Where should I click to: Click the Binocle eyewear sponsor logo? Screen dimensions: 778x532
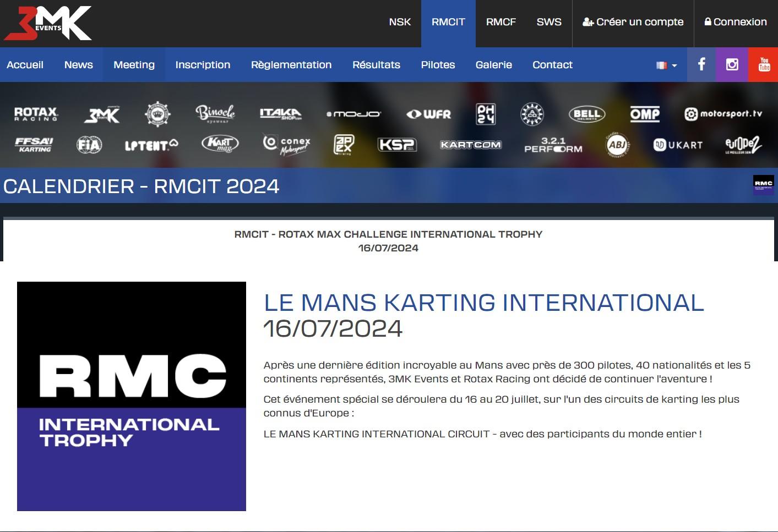[215, 113]
